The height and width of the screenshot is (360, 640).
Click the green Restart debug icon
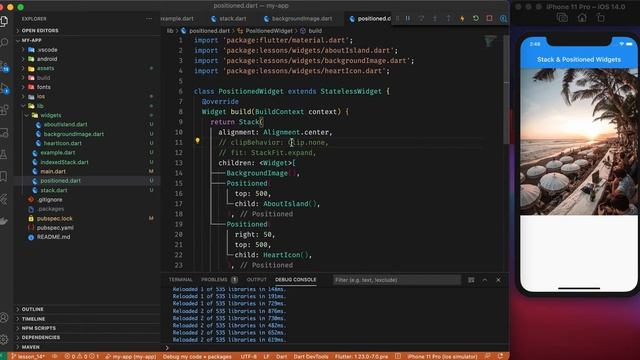click(x=476, y=18)
